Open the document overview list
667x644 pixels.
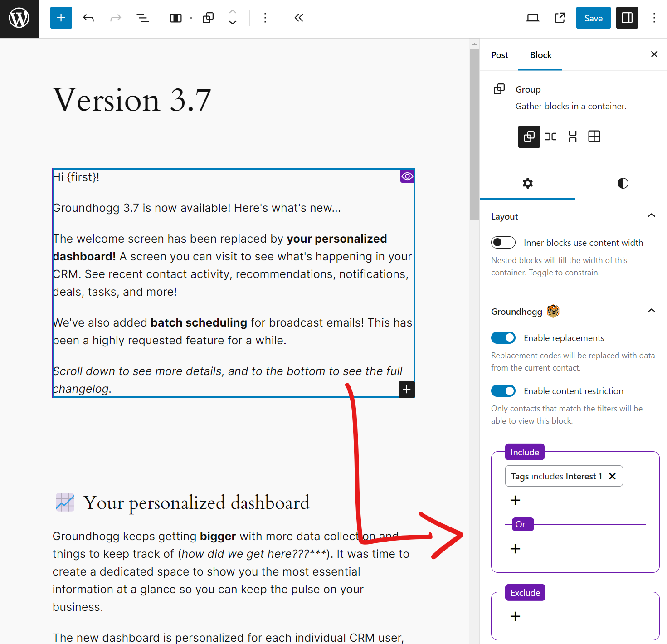143,18
